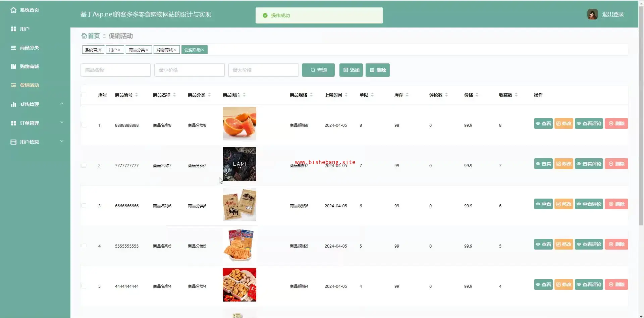Sort by 上架时间 column
The width and height of the screenshot is (644, 318).
[x=346, y=95]
